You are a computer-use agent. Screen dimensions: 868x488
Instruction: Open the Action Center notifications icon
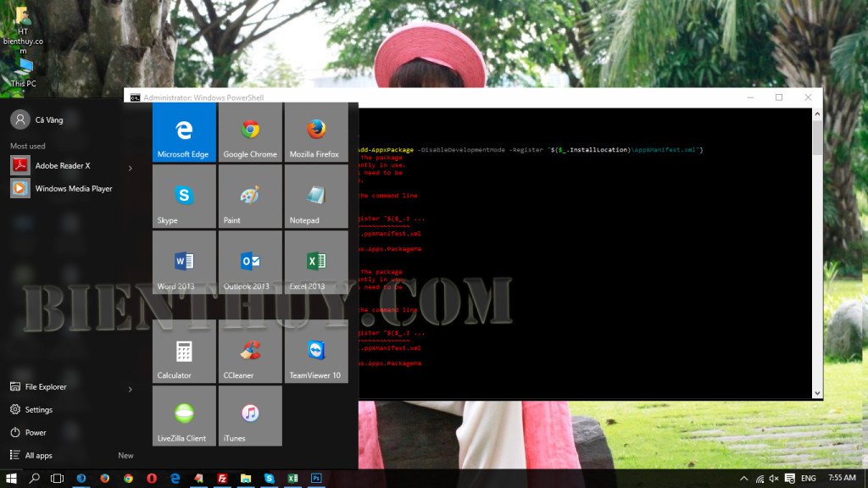[790, 479]
